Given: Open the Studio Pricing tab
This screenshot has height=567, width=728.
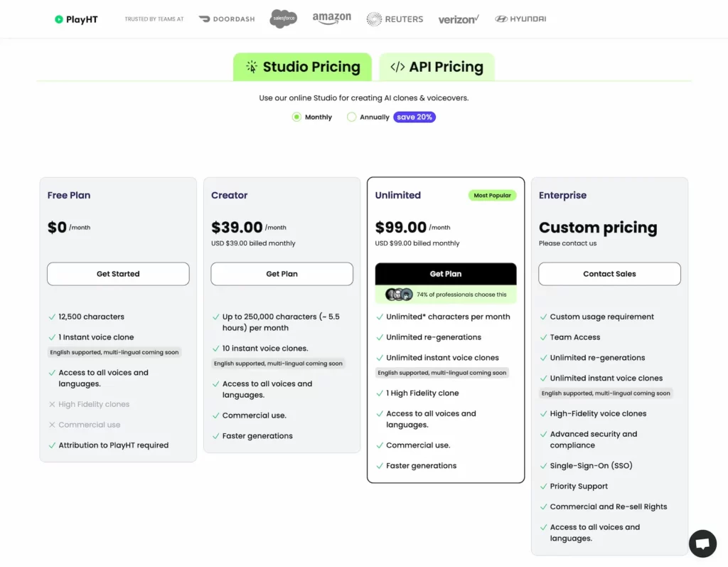Looking at the screenshot, I should coord(302,66).
